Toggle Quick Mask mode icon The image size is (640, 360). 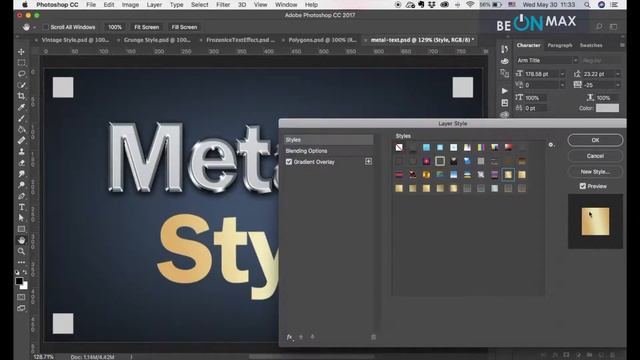pyautogui.click(x=21, y=297)
